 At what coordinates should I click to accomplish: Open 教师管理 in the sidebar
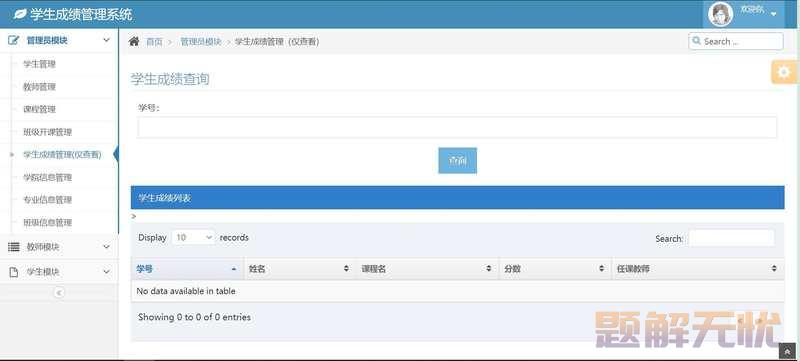(x=39, y=87)
